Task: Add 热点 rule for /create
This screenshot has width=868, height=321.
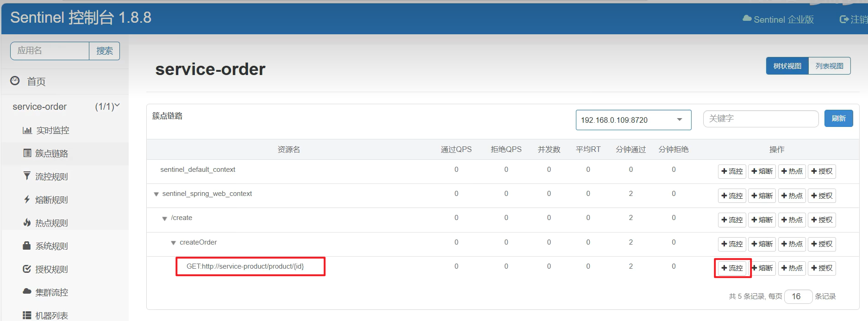Action: [x=792, y=220]
